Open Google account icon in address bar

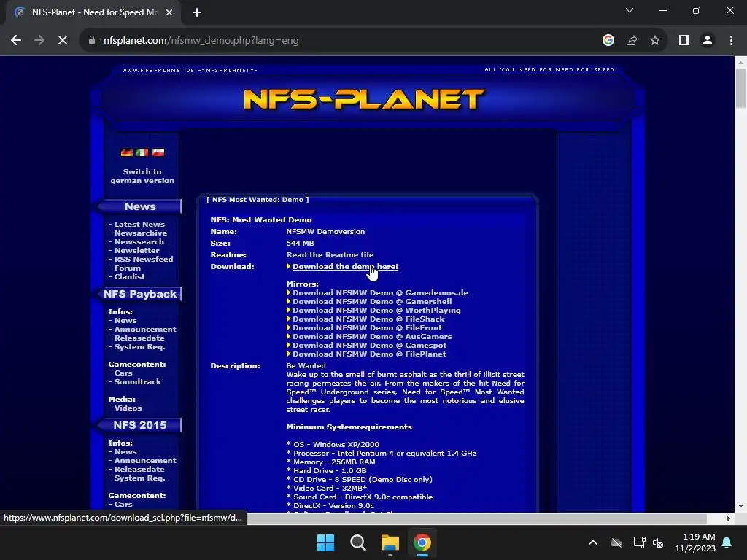coord(608,41)
